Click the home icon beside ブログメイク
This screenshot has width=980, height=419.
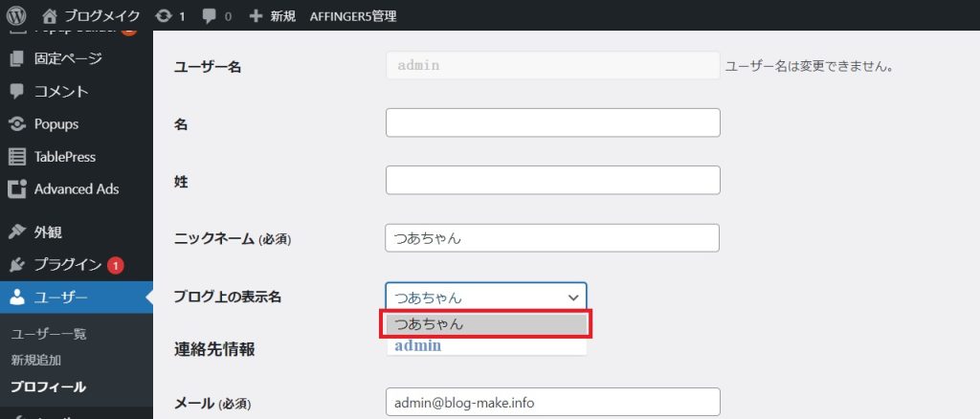[x=50, y=15]
